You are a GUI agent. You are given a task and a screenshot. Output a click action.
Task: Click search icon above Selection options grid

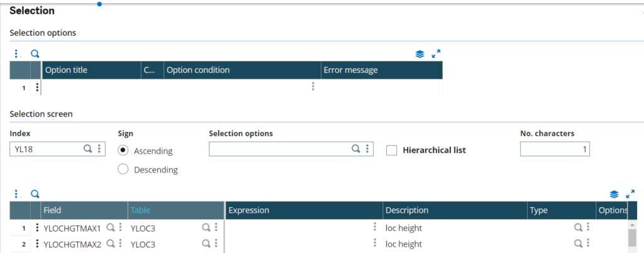[35, 54]
